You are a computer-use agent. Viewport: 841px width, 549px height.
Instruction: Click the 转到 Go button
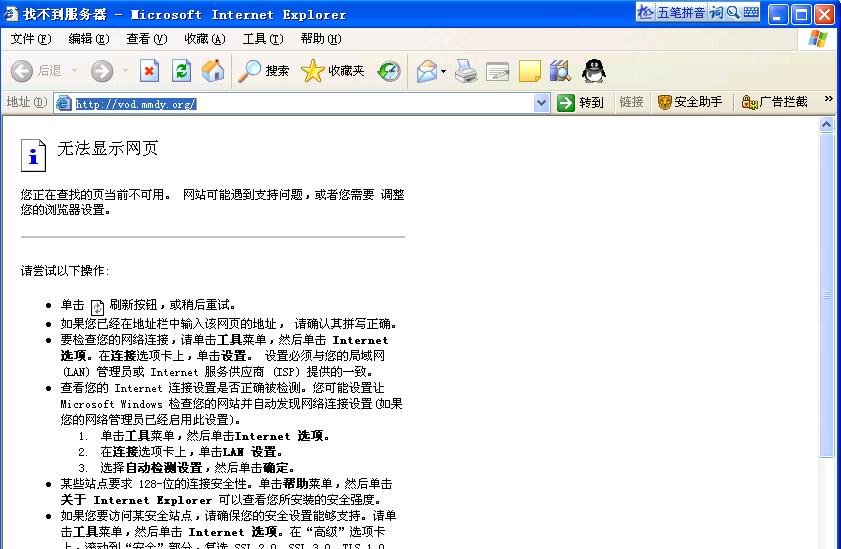click(x=580, y=102)
